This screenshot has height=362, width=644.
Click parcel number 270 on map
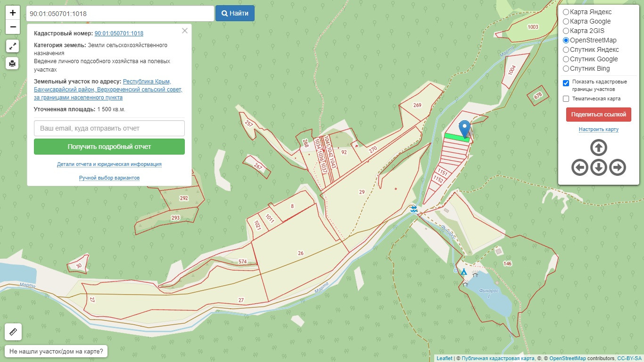(373, 150)
